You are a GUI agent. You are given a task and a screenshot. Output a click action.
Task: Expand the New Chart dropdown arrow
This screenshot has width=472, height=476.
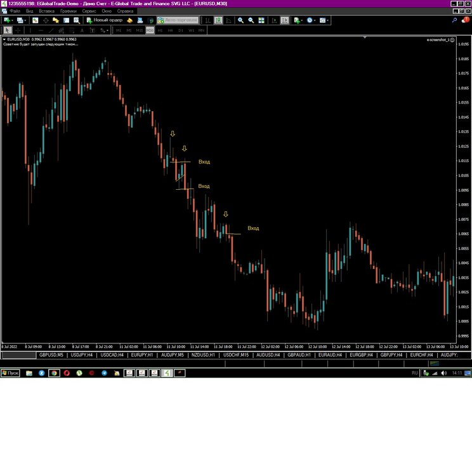(12, 21)
